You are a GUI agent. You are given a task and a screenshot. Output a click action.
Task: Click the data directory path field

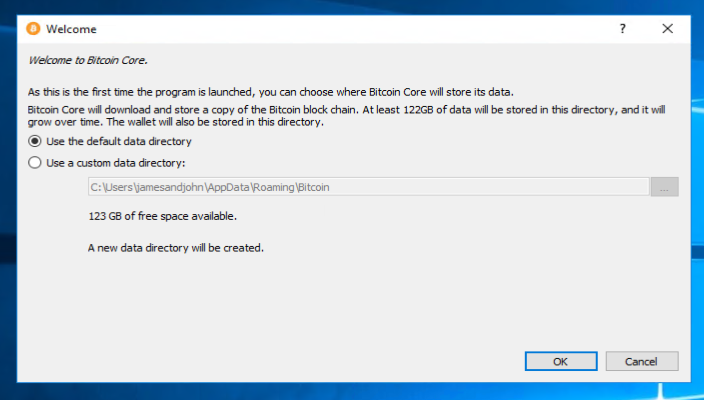[x=368, y=187]
